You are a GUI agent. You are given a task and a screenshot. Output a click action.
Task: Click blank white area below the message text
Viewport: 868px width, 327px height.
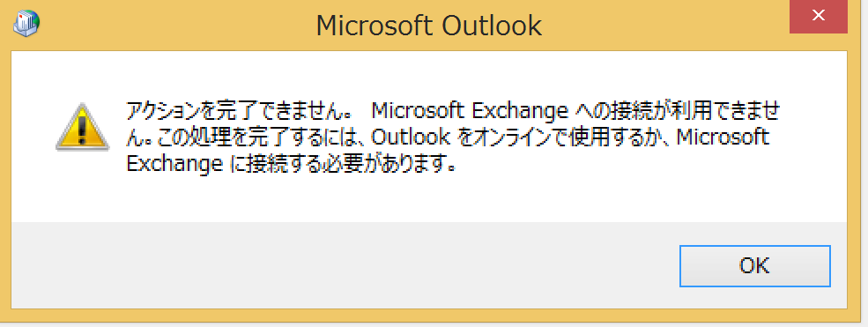click(429, 198)
